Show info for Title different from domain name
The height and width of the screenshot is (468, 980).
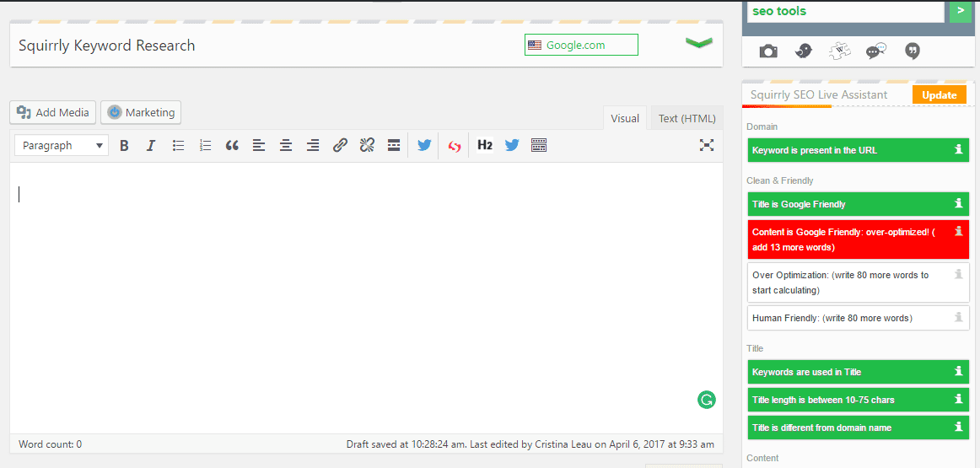(x=958, y=427)
